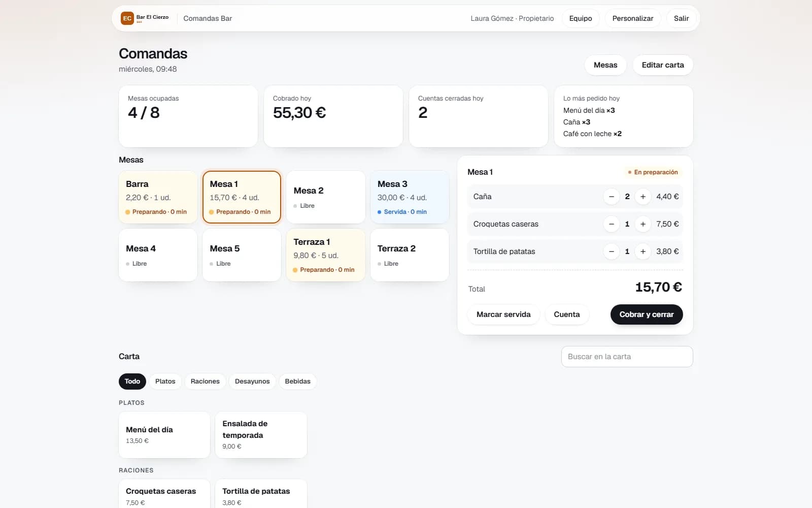Viewport: 812px width, 508px height.
Task: Click Editar carta button
Action: tap(663, 65)
